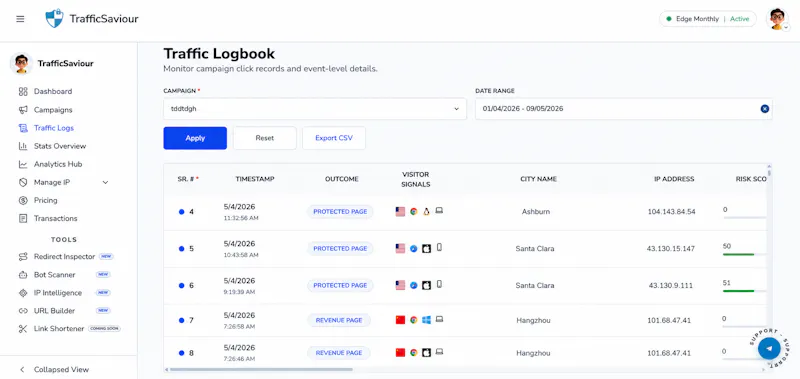Image resolution: width=800 pixels, height=379 pixels.
Task: Click the table vertical scrollbar
Action: [x=769, y=173]
